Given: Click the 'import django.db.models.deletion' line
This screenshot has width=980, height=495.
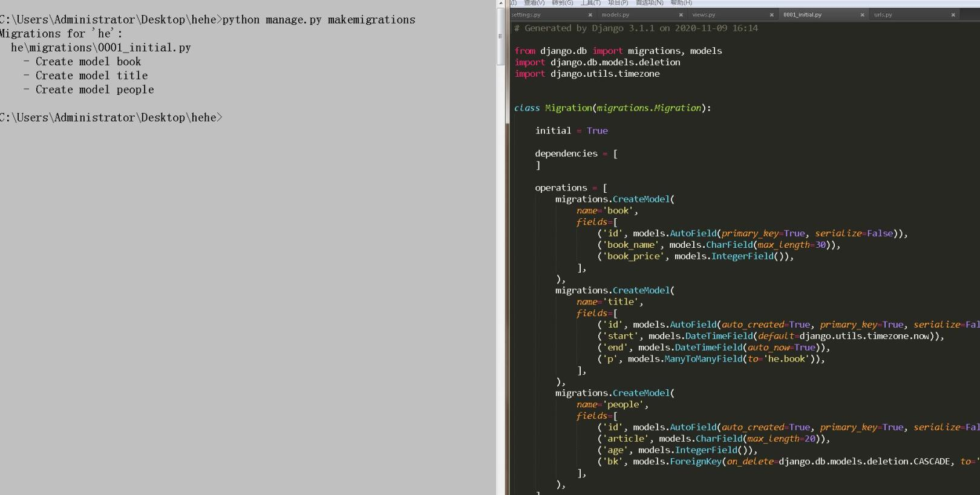Looking at the screenshot, I should click(x=597, y=62).
